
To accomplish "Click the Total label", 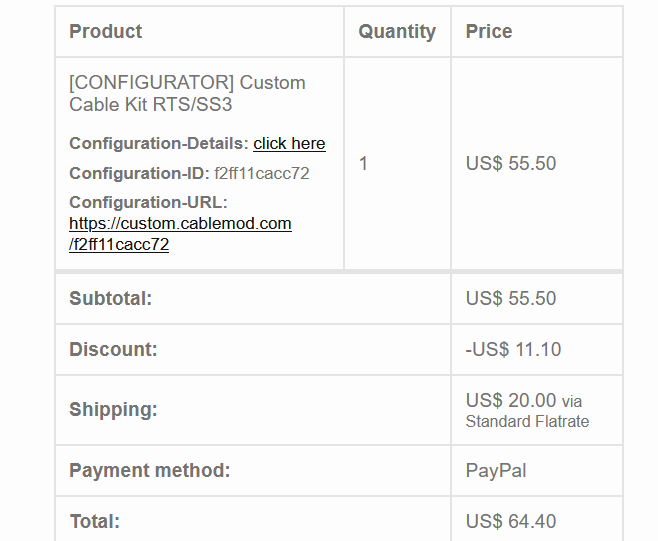I will 94,521.
